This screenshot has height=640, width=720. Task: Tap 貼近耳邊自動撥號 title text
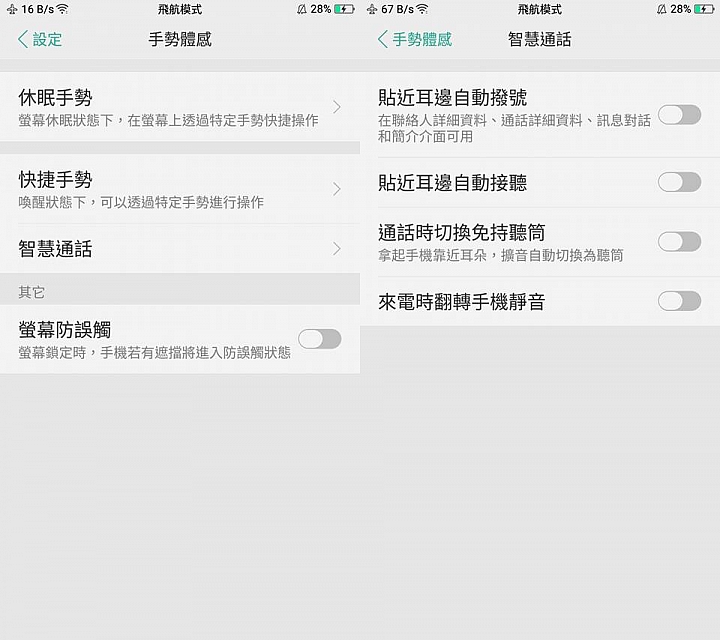[452, 97]
